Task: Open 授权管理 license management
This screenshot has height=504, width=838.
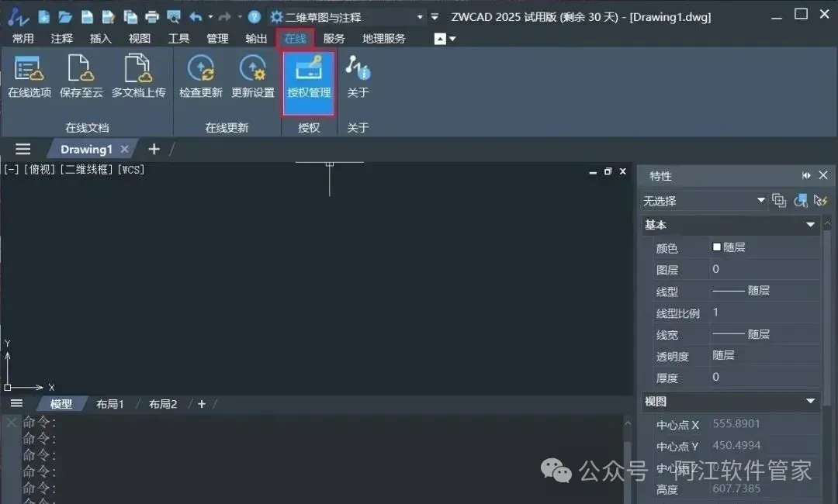Action: point(309,83)
